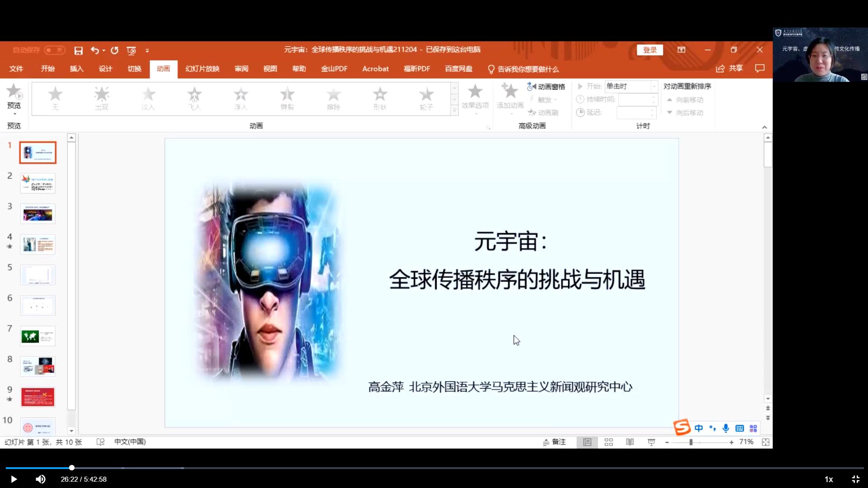
Task: Click the zoom slider handle
Action: (x=691, y=442)
